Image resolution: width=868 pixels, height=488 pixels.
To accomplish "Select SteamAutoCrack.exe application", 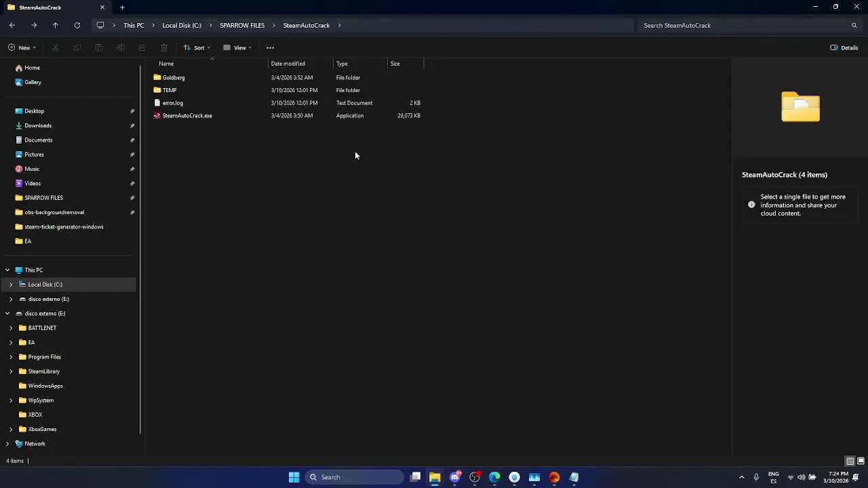I will 187,116.
